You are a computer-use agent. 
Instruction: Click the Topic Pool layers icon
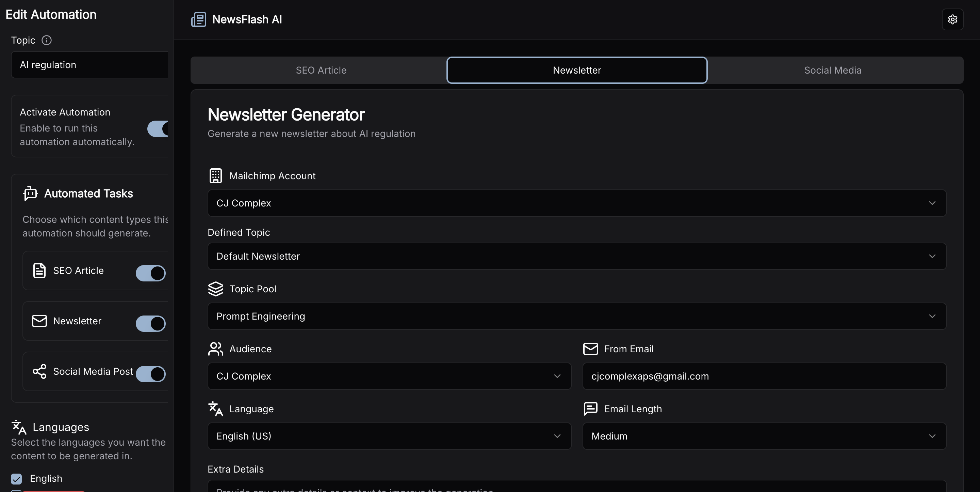216,289
